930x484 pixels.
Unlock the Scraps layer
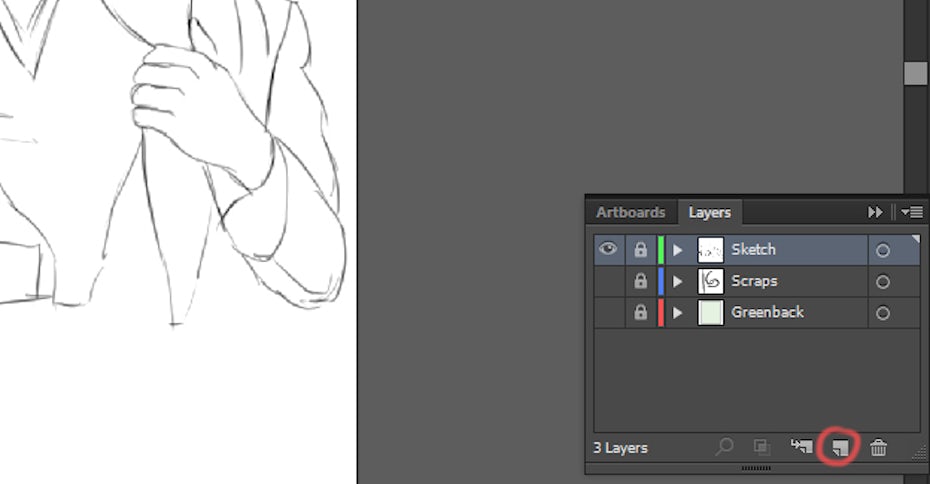coord(640,282)
